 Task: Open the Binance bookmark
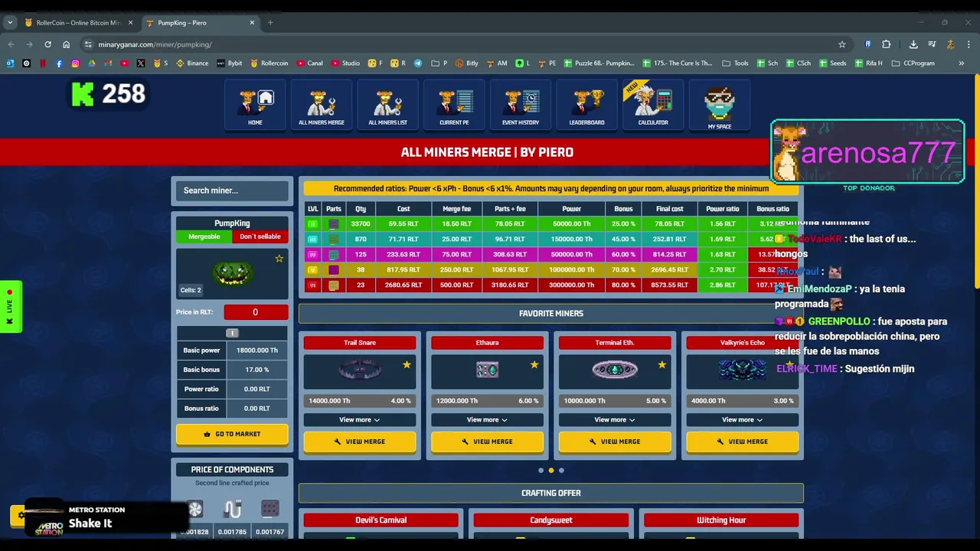click(x=192, y=64)
